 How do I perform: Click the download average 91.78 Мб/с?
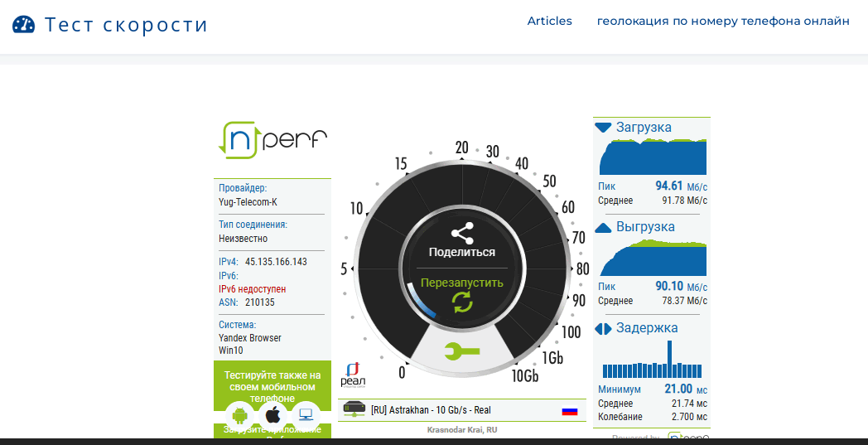(685, 201)
